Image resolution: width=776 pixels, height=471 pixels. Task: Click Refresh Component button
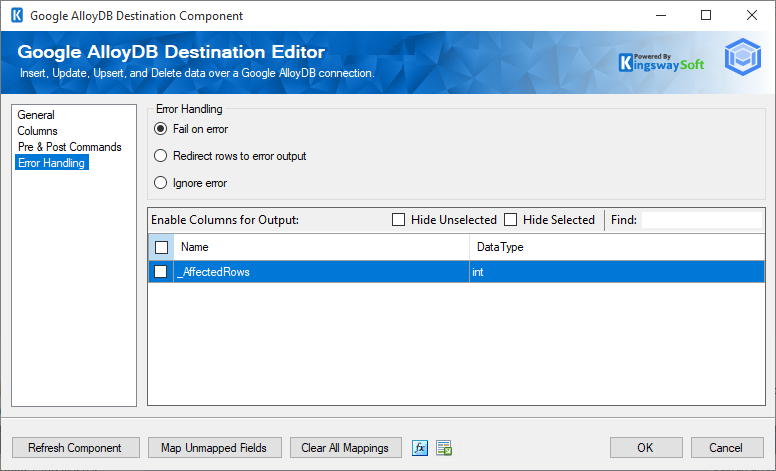point(76,448)
